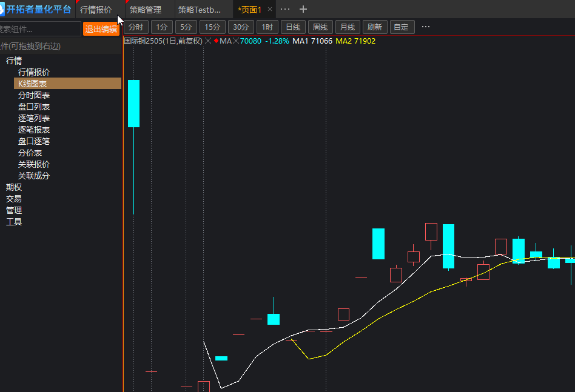Expand the 工具 category

pos(14,222)
